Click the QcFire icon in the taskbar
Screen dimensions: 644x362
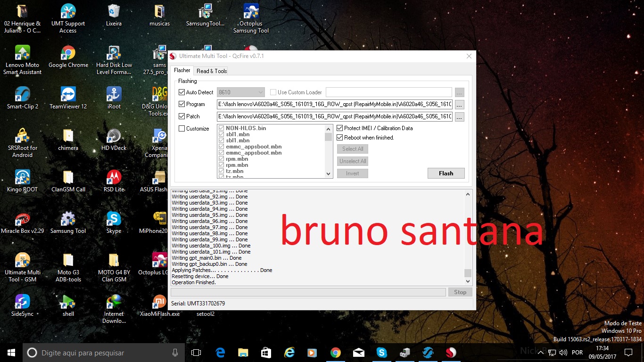[451, 352]
